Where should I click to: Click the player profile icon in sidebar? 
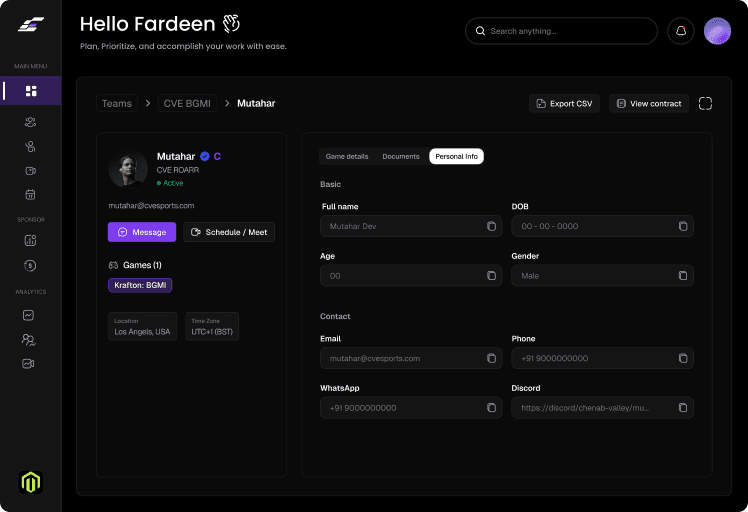click(31, 146)
